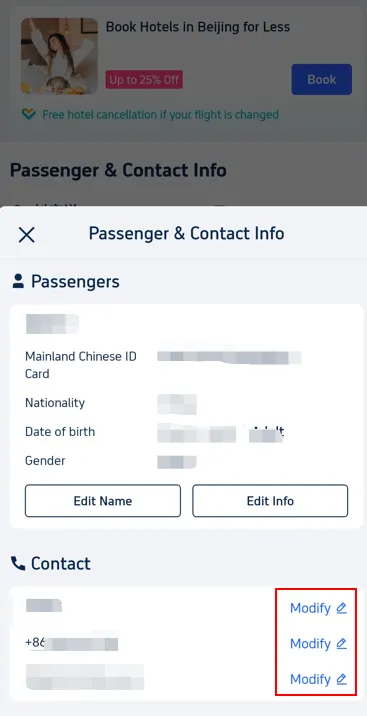This screenshot has width=367, height=716.
Task: Tap the blurred passenger name header
Action: coord(52,324)
